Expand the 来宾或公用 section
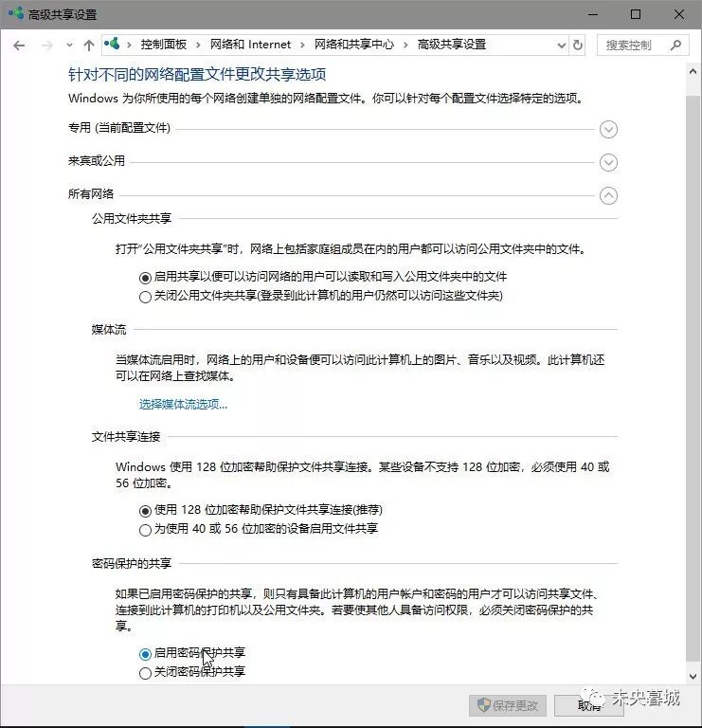The width and height of the screenshot is (702, 728). pos(608,162)
